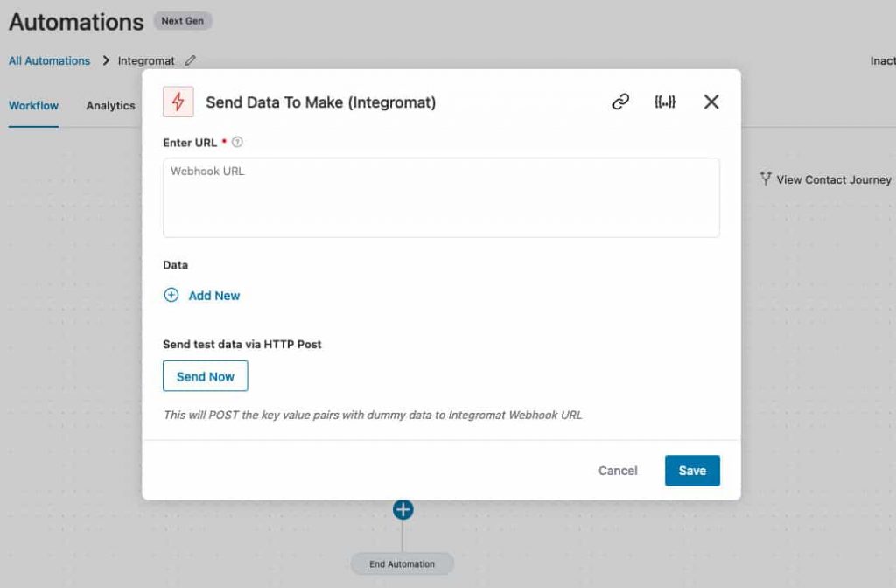Cancel the dialog
The width and height of the screenshot is (896, 588).
click(x=618, y=471)
